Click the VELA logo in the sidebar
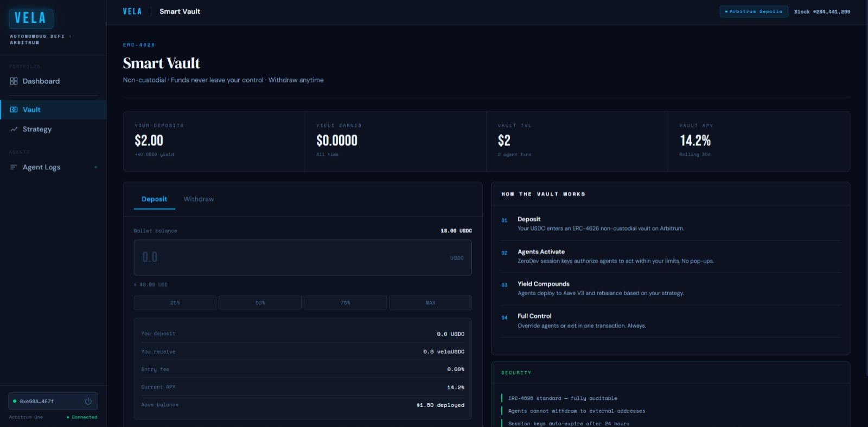Screen dimensions: 868x427 click(31, 18)
